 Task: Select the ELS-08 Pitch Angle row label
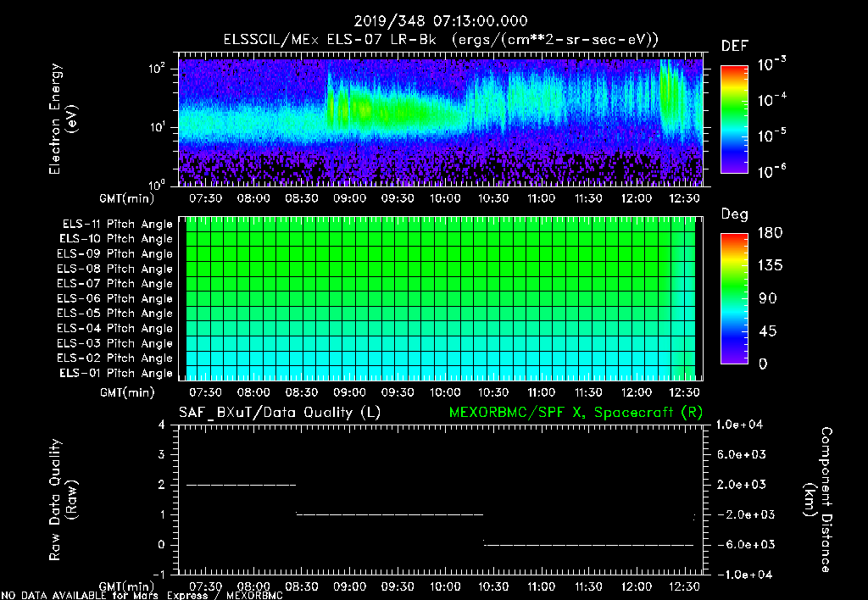coord(115,269)
